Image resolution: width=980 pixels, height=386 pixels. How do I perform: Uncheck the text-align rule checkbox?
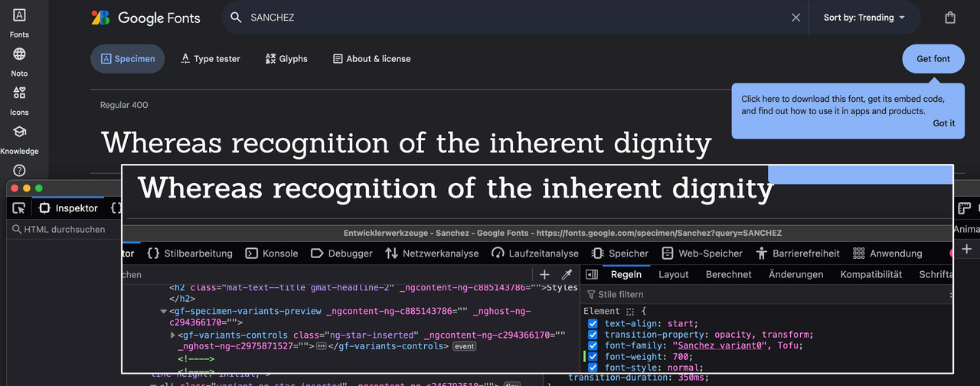(x=593, y=323)
